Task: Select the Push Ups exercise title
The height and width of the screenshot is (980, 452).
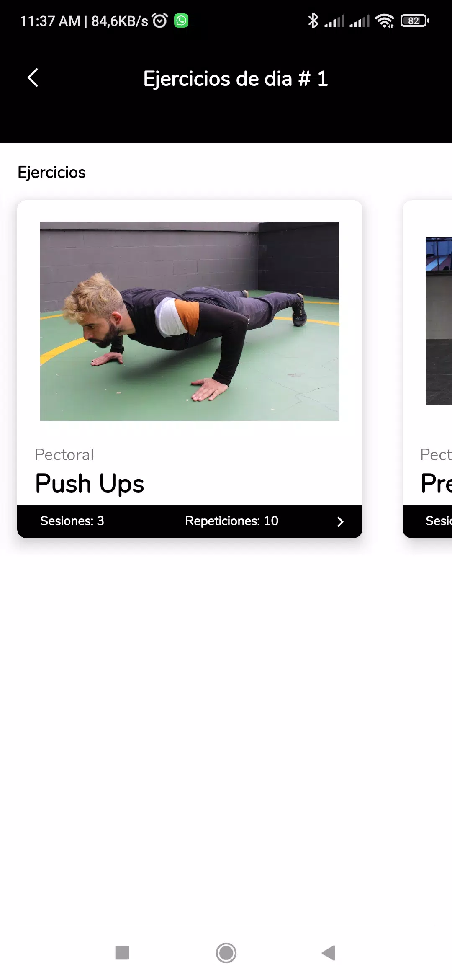Action: (90, 483)
